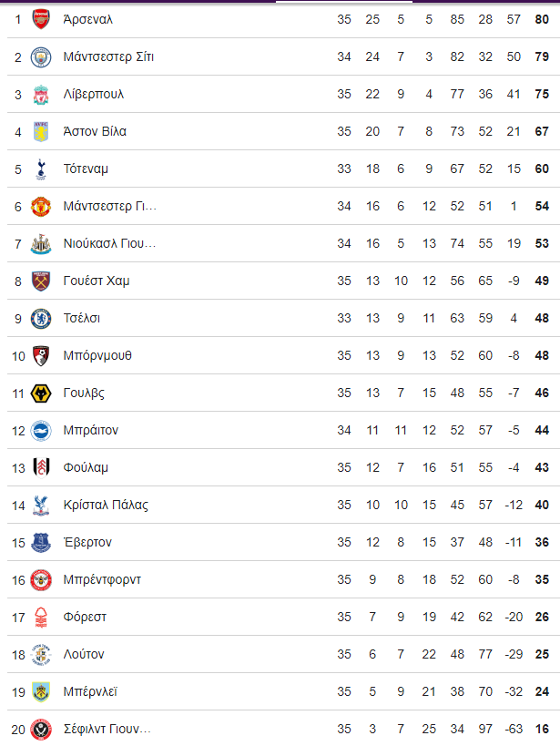Click the Wolves wolf-head logo
Image resolution: width=560 pixels, height=746 pixels.
(41, 393)
